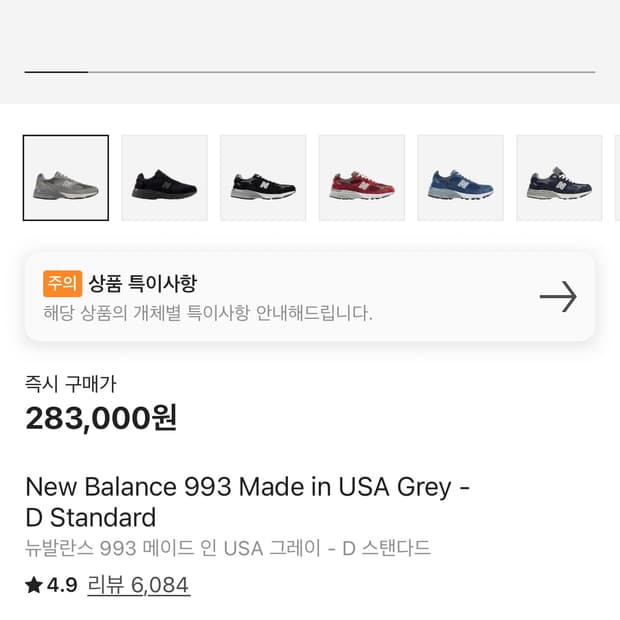The image size is (620, 620).
Task: Click the star rating 4.9
Action: (x=51, y=585)
